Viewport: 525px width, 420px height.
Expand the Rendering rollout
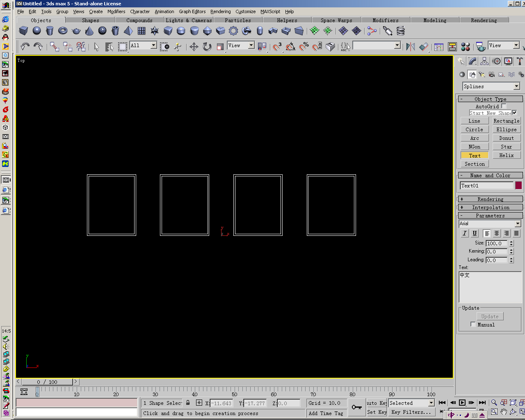[x=490, y=199]
